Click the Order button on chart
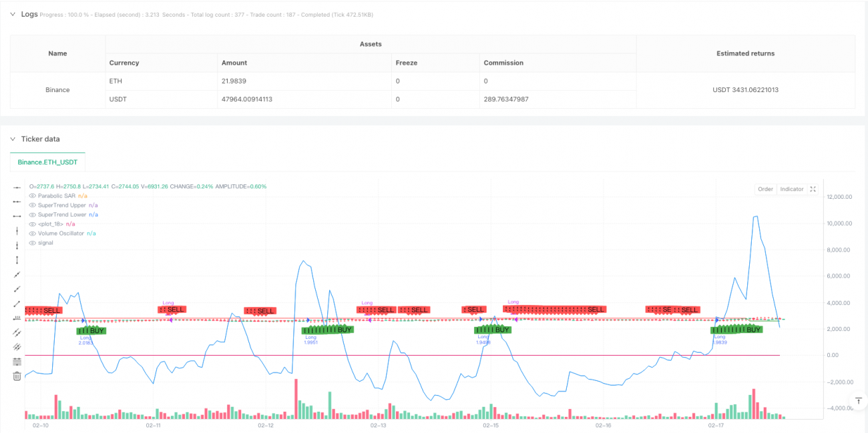Screen dimensions: 868x433 point(765,189)
